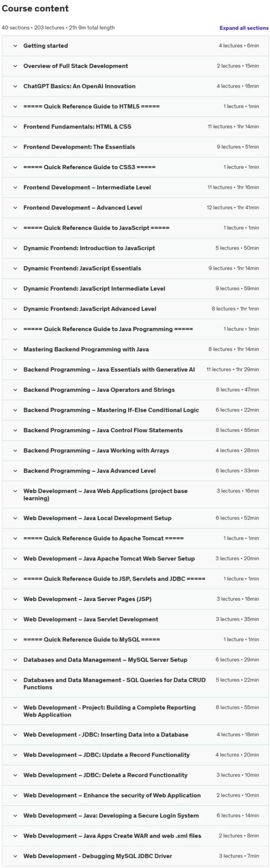
Task: Open ChatGPT Basics: An OpenAI Innovation section
Action: [x=135, y=86]
